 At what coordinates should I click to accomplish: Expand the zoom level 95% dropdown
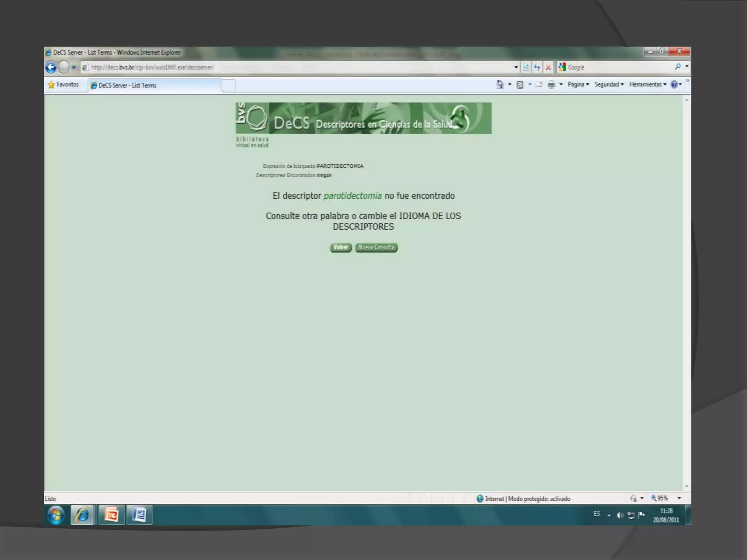click(x=679, y=498)
